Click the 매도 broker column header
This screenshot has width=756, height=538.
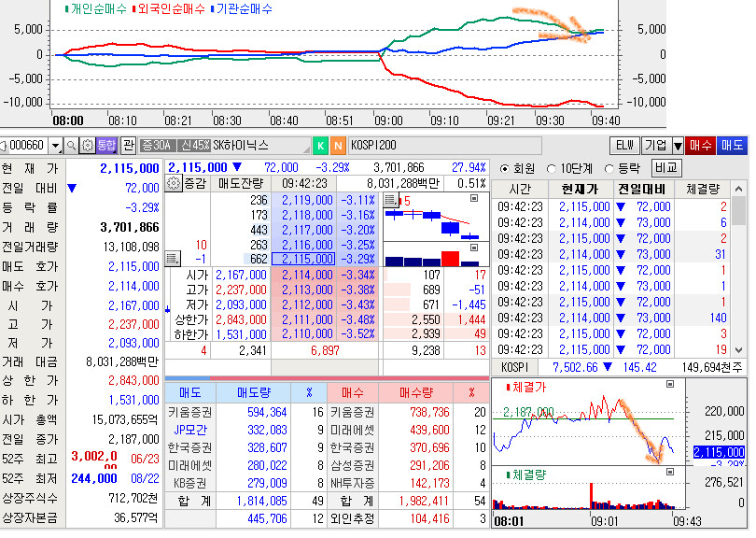pyautogui.click(x=190, y=393)
